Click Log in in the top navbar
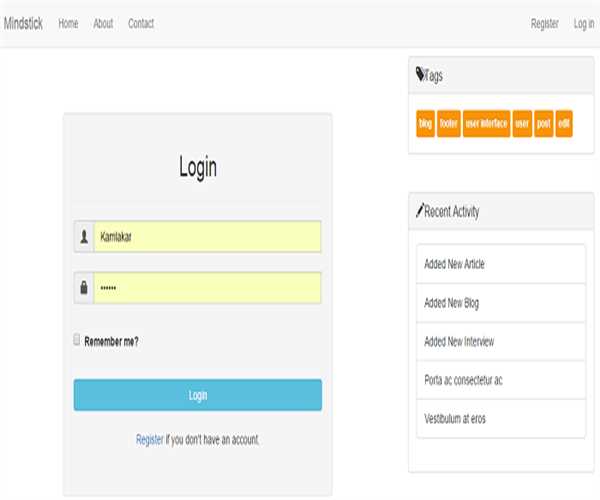Screen dimensions: 600x500 (583, 24)
